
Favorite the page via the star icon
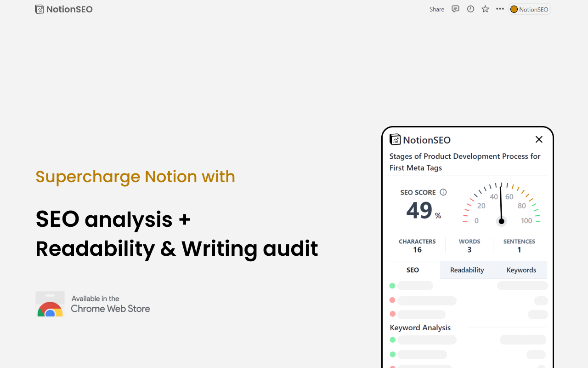click(485, 9)
